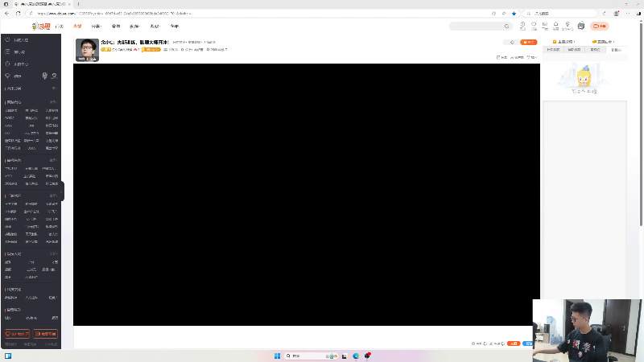This screenshot has height=362, width=644.
Task: Click the taskbar search box
Action: (x=311, y=356)
